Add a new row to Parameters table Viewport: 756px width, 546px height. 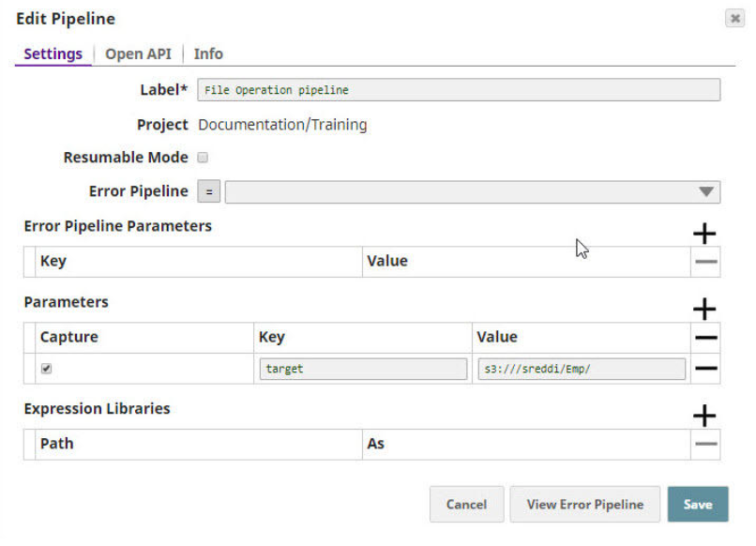[704, 310]
